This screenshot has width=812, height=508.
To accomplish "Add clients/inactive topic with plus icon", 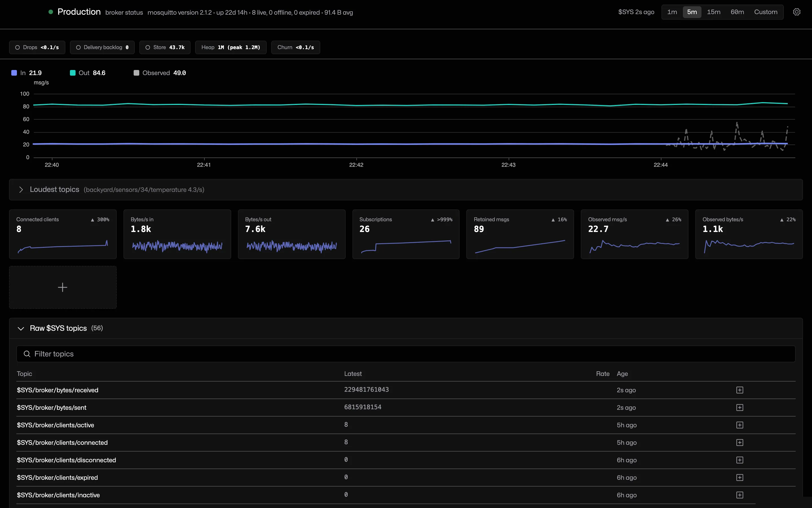I will tap(740, 495).
